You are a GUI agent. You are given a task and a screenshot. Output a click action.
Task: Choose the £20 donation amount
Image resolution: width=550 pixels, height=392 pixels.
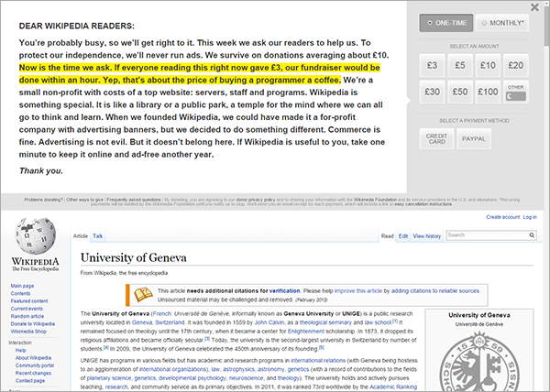pos(515,66)
